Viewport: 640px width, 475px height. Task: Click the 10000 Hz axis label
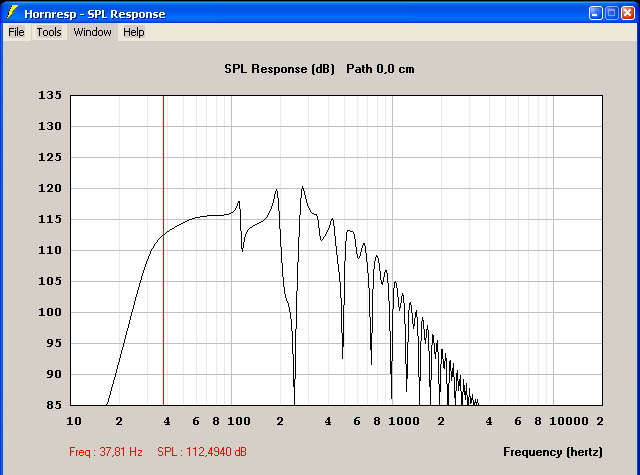tap(569, 421)
